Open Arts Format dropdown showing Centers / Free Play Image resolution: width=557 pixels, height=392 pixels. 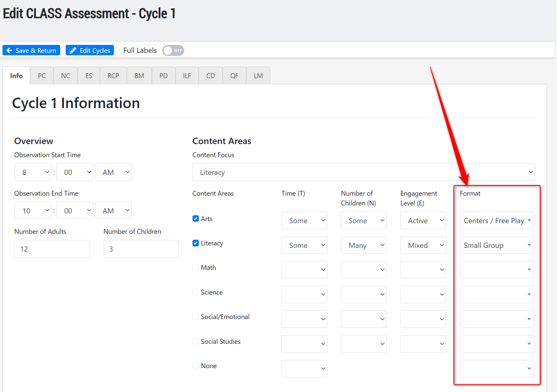point(497,220)
